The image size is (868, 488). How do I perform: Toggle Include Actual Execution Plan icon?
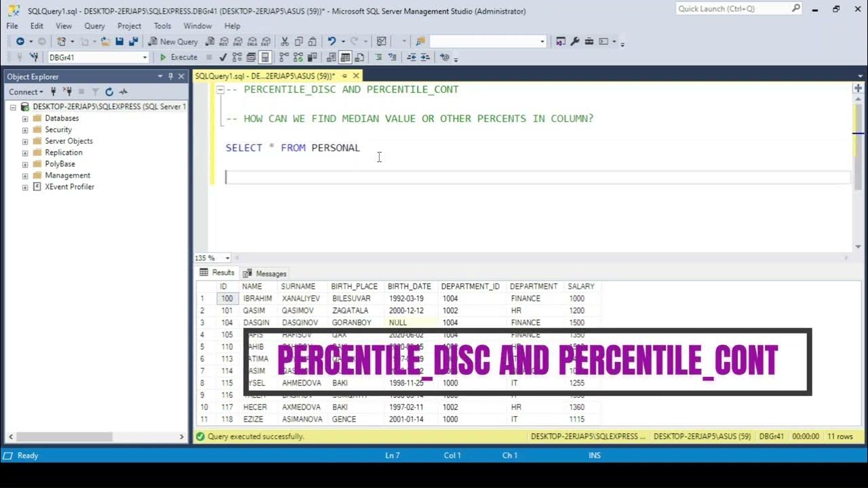pos(284,58)
